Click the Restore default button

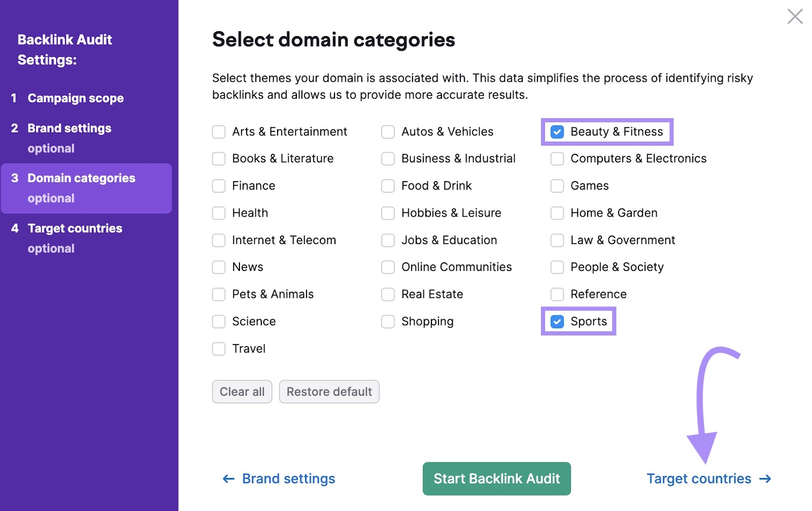[x=329, y=391]
